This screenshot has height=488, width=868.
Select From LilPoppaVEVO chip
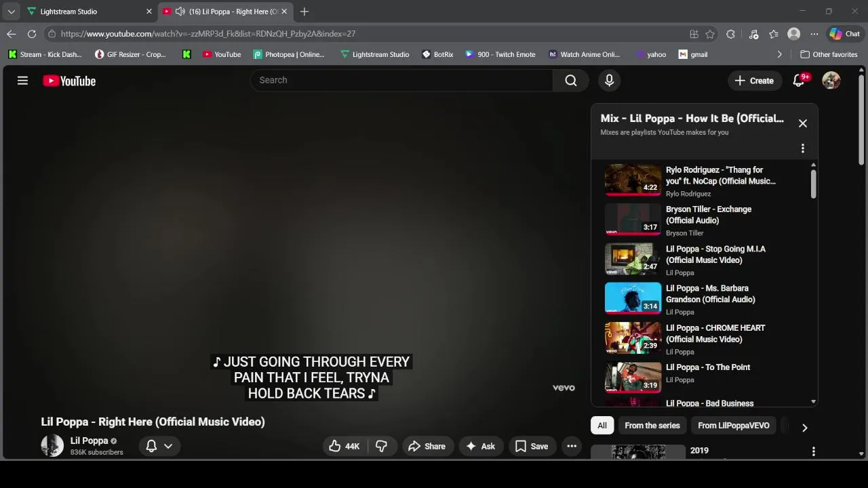(734, 426)
